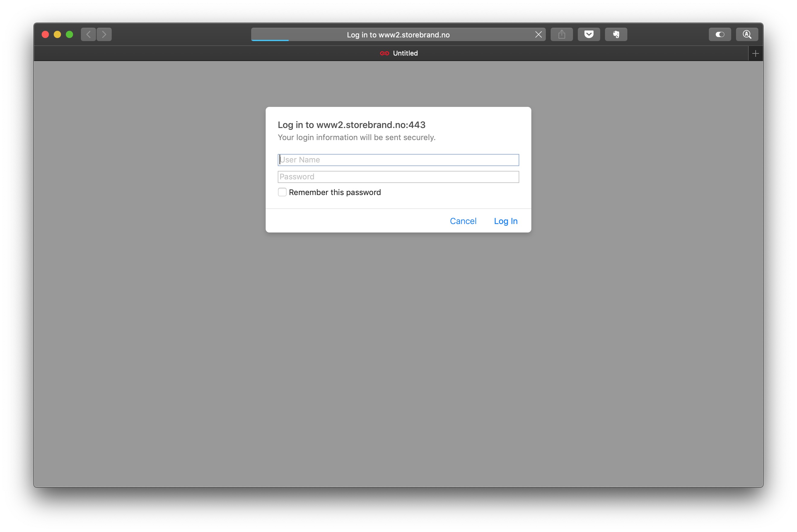Image resolution: width=797 pixels, height=532 pixels.
Task: Stop loading with the address bar X
Action: [x=538, y=34]
